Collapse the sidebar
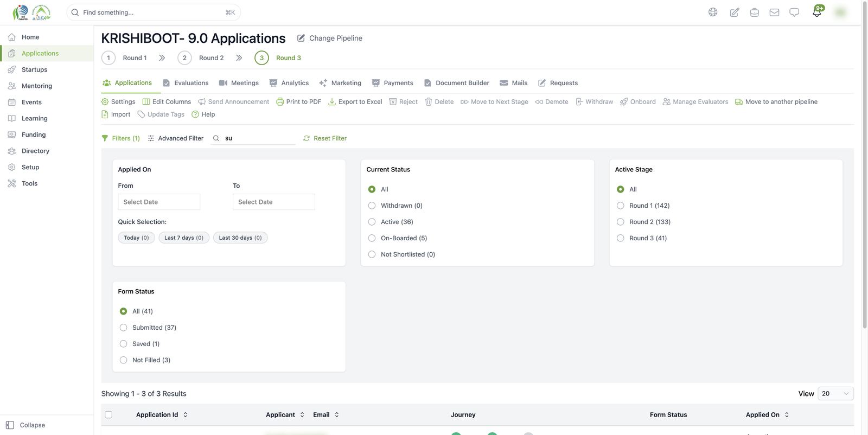Screen dimensions: 868x435 click(25, 425)
